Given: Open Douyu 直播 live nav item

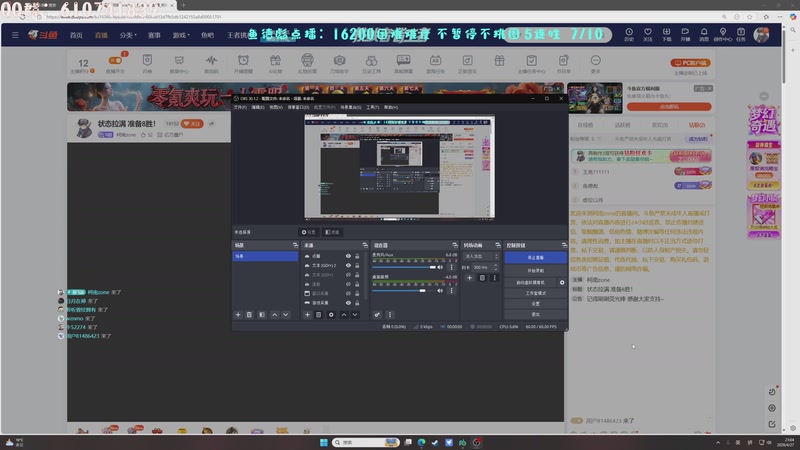Looking at the screenshot, I should (101, 35).
